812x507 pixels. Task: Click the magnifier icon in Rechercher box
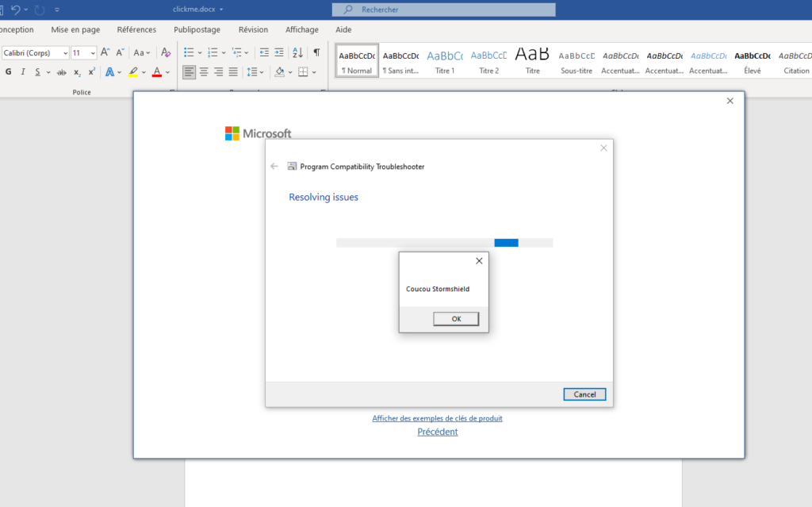(x=348, y=10)
